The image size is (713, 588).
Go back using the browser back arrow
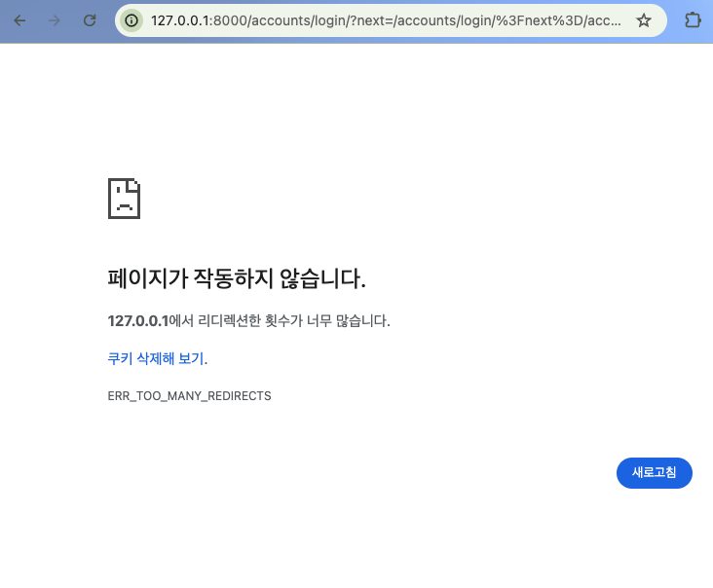[x=19, y=20]
